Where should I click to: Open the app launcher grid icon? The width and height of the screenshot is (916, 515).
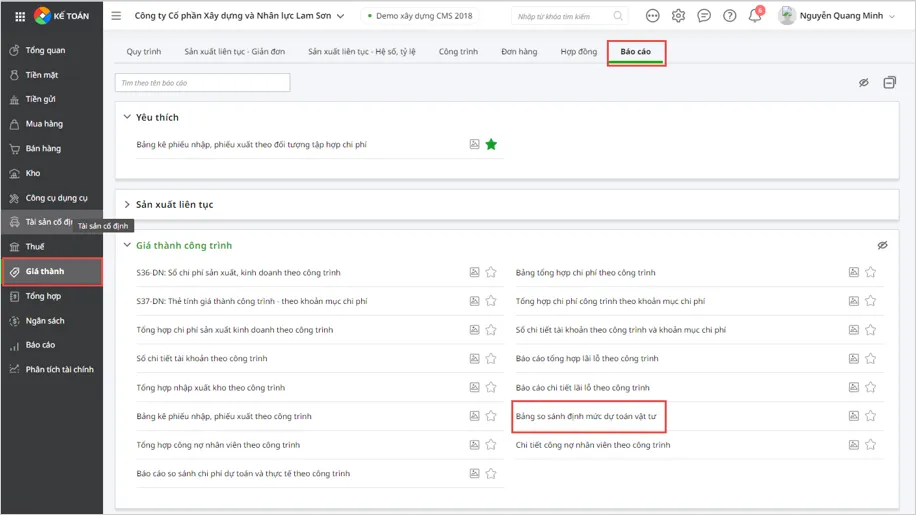coord(20,16)
